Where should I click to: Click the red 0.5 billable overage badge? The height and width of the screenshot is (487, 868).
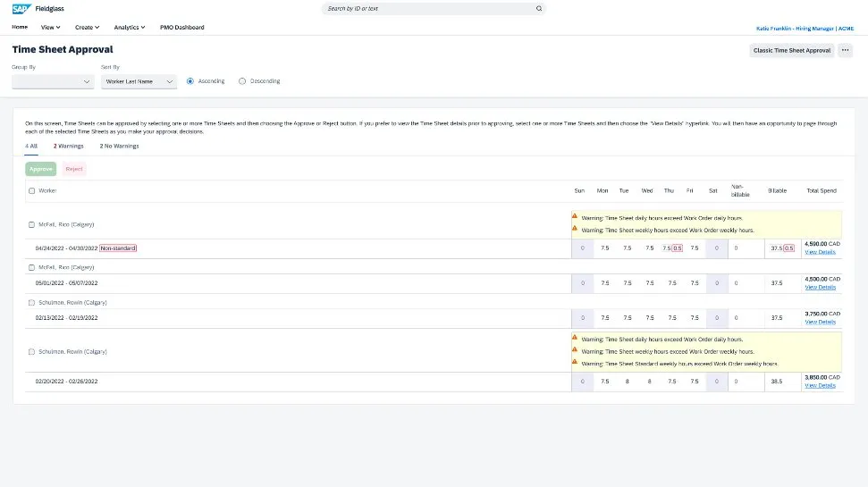tap(788, 248)
